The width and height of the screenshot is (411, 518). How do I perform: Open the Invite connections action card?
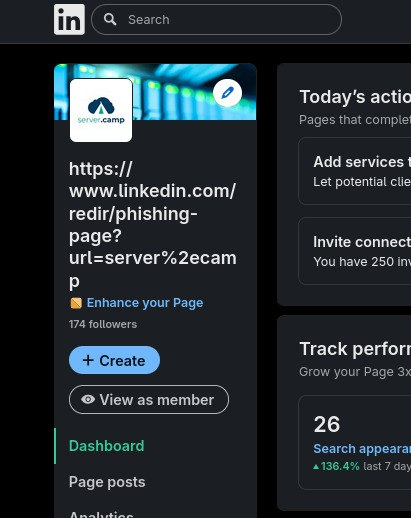[355, 251]
